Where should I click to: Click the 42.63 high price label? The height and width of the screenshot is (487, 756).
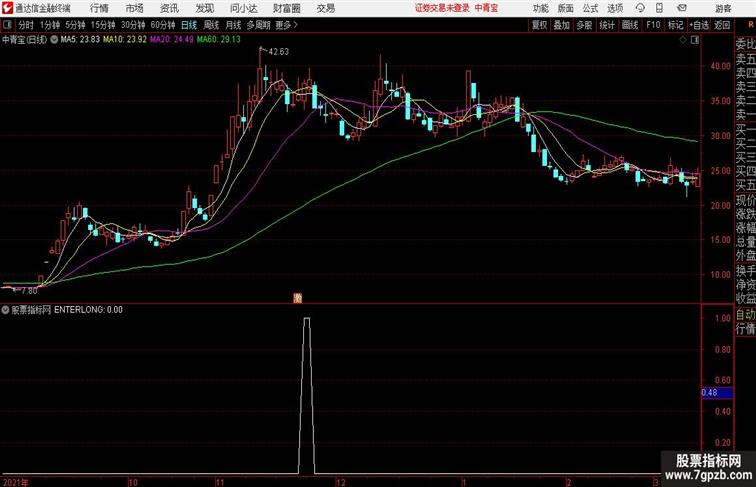point(279,52)
